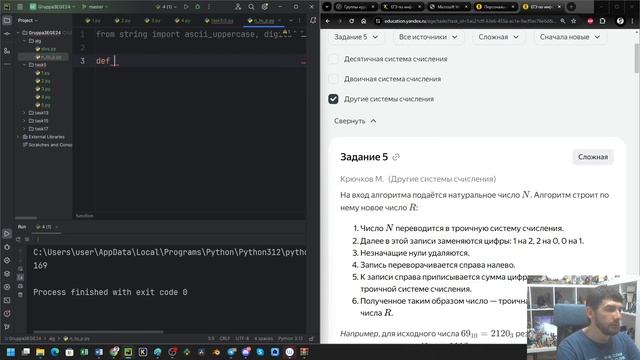Click the browser address bar
This screenshot has height=360, width=640.
coord(469,21)
